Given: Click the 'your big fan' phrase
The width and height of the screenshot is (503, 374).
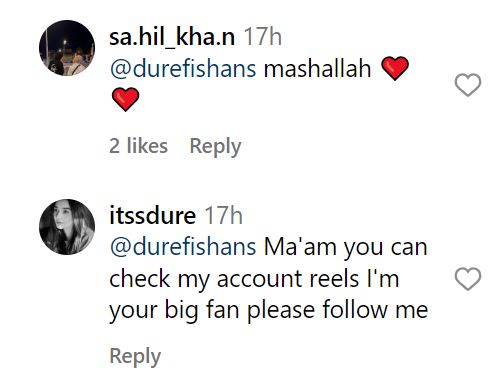Looking at the screenshot, I should click(x=174, y=310).
